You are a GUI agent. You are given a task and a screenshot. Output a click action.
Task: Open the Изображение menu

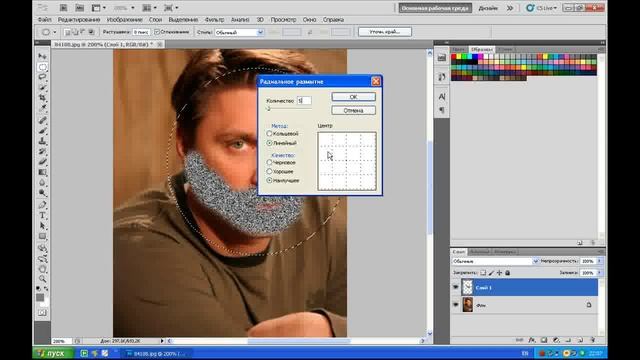click(124, 20)
